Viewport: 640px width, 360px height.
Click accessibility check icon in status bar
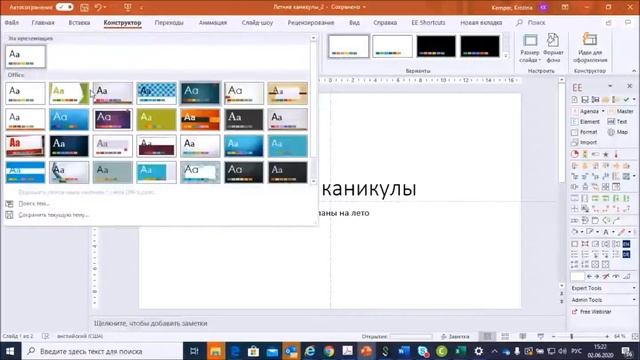(x=45, y=336)
